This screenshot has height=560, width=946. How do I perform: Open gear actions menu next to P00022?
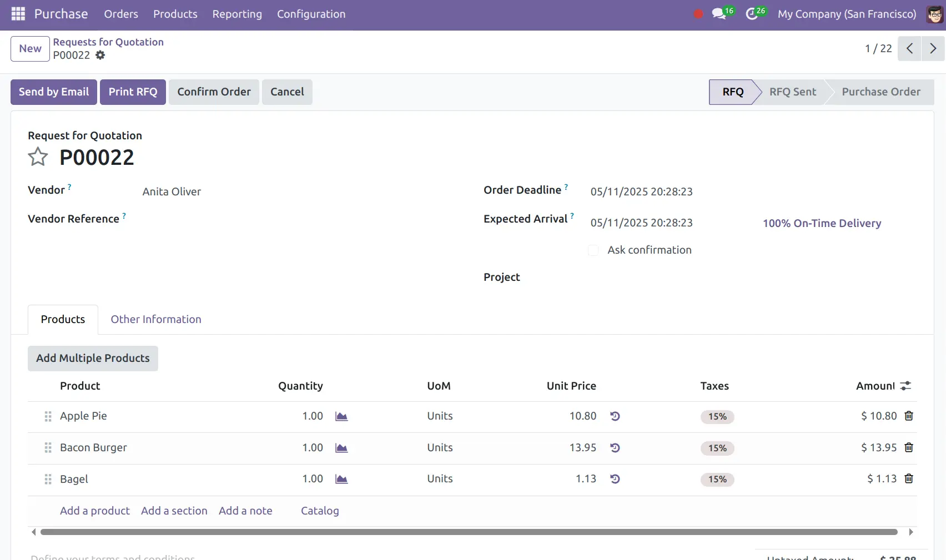point(100,55)
